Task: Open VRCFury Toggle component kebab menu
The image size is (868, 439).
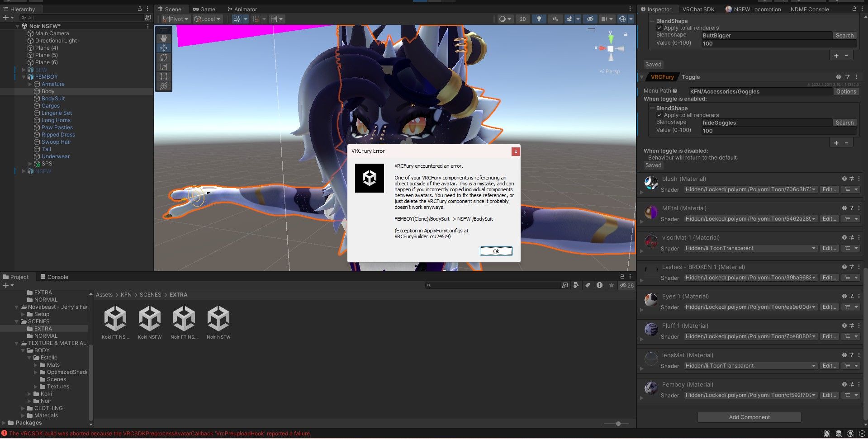Action: pos(857,77)
